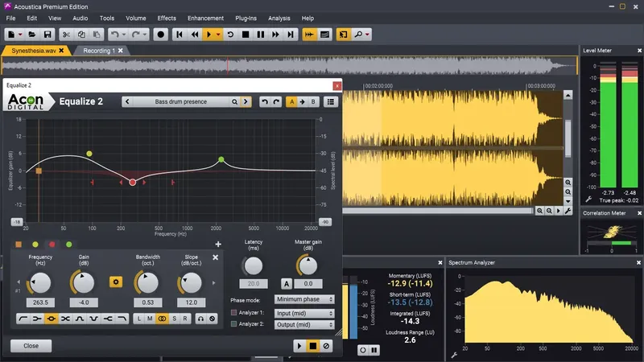Toggle loop playback button
The image size is (644, 362).
click(x=230, y=35)
